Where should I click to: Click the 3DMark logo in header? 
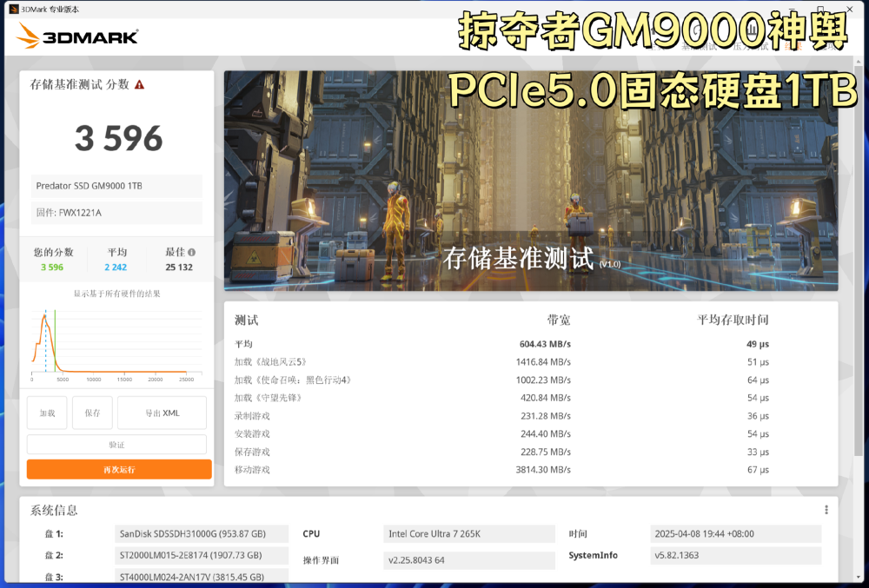pos(77,36)
